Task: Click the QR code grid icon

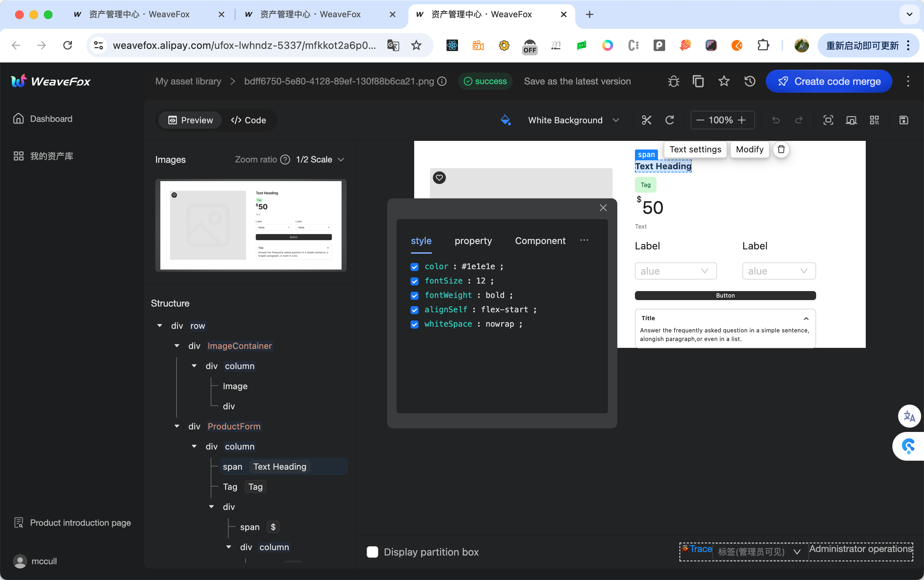Action: tap(874, 120)
